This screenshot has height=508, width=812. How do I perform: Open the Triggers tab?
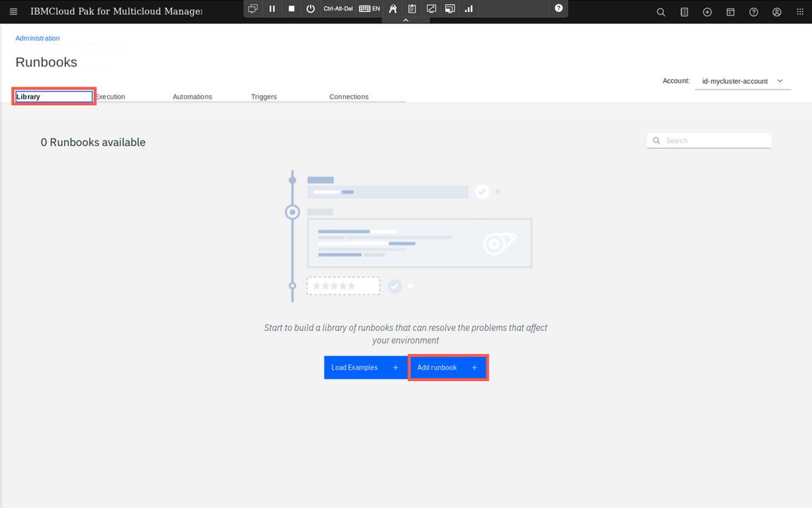pos(288,97)
